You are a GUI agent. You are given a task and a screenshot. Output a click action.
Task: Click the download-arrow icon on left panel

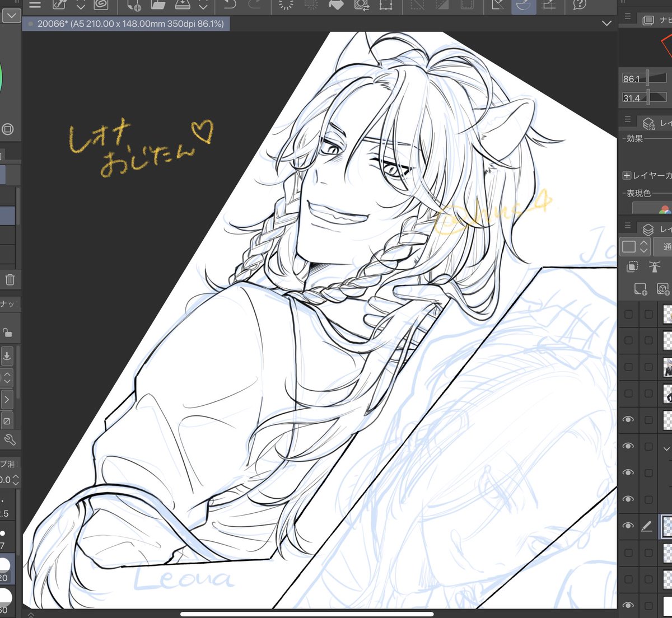[7, 355]
